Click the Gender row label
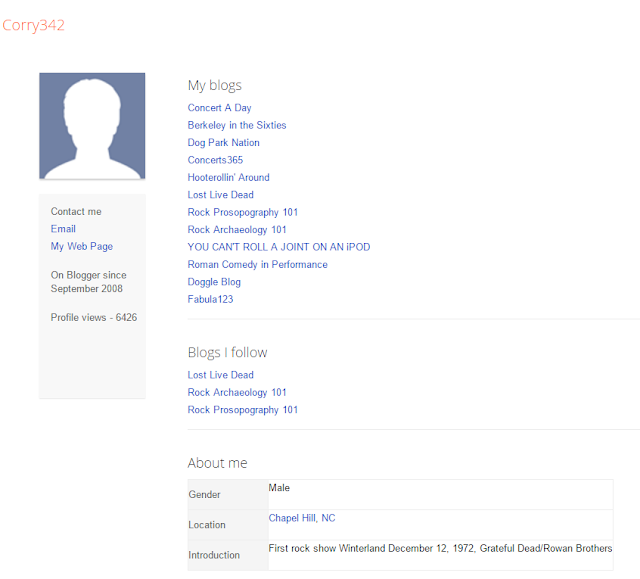 tap(204, 495)
